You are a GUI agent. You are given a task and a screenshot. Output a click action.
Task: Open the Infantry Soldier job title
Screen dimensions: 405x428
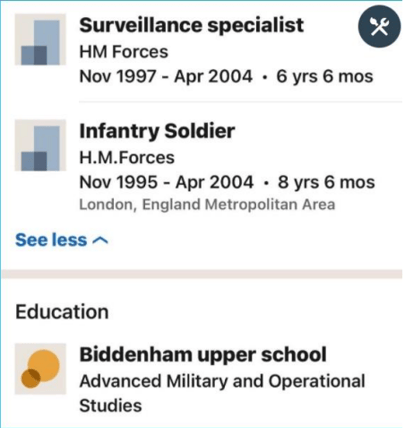pyautogui.click(x=157, y=131)
